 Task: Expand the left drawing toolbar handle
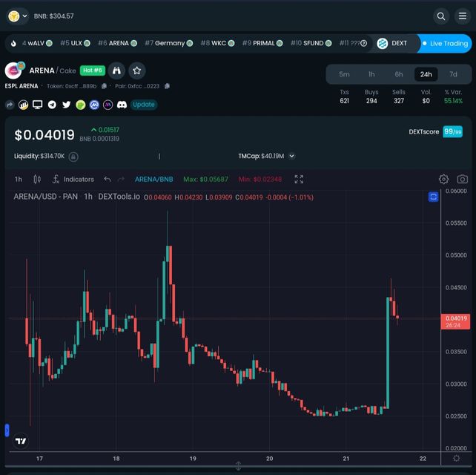[7, 430]
